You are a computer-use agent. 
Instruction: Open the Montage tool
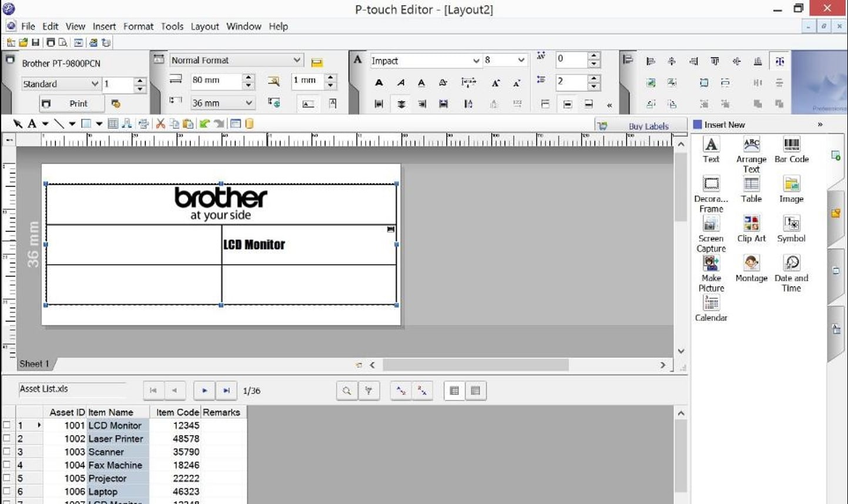[751, 268]
